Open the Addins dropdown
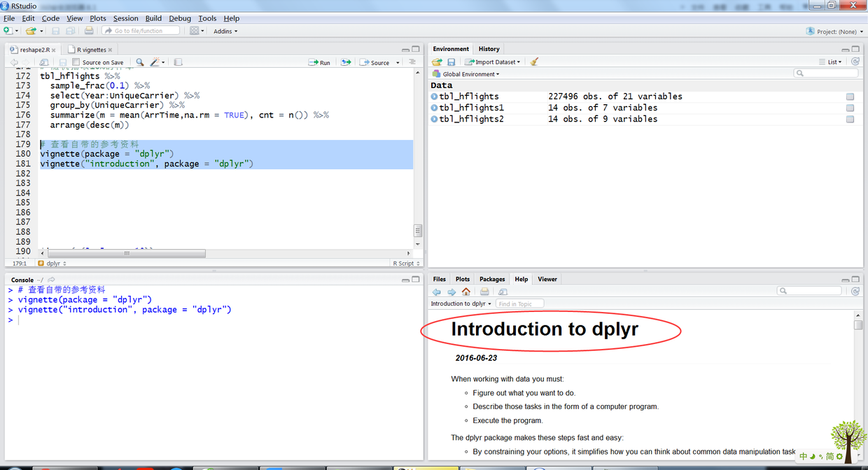The image size is (868, 470). pos(225,31)
